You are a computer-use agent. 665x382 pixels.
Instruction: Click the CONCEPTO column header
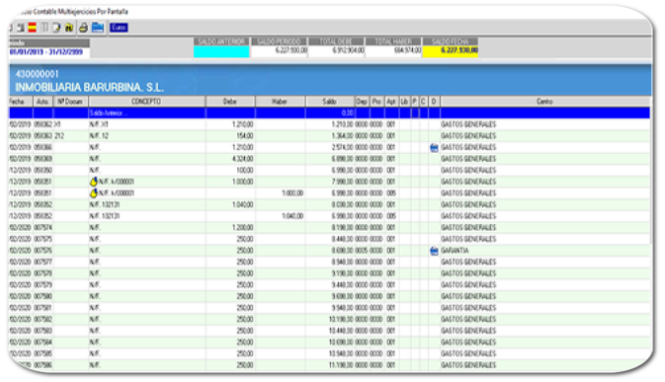[147, 101]
